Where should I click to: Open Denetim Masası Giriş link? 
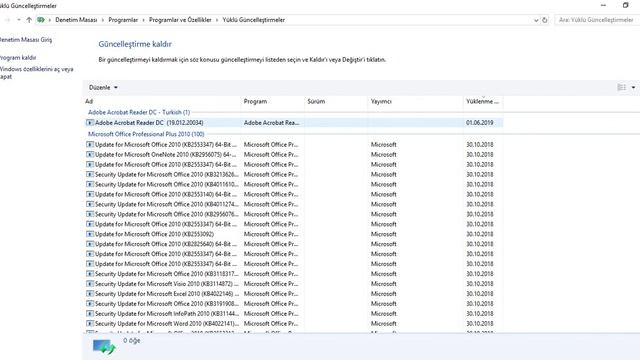pyautogui.click(x=26, y=40)
